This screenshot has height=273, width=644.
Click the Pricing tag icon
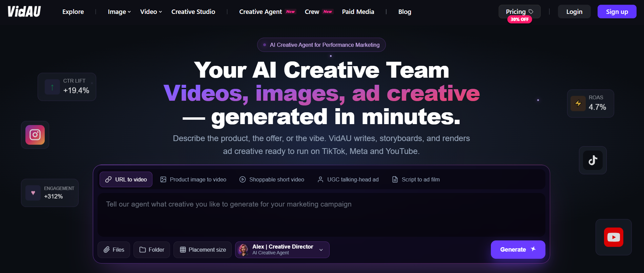(531, 12)
